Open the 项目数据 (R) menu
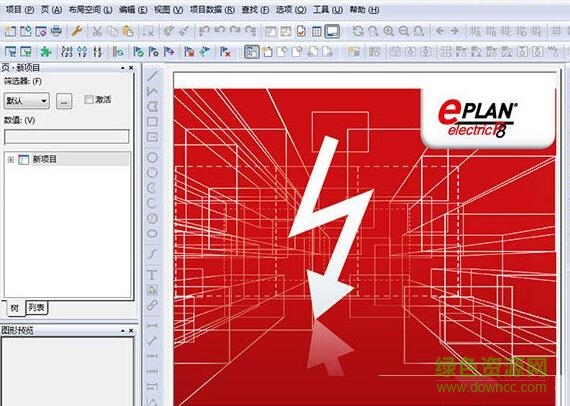Screen dimensions: 570x406 click(212, 10)
